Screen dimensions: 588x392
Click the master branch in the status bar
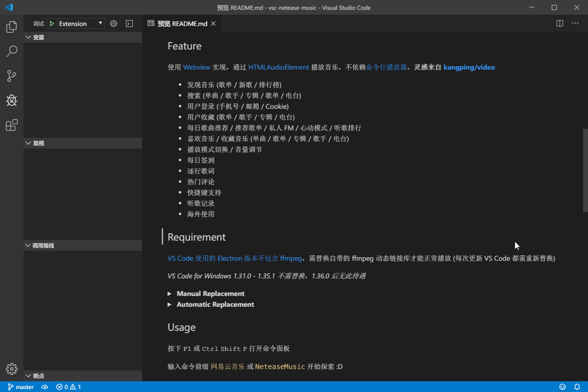21,387
